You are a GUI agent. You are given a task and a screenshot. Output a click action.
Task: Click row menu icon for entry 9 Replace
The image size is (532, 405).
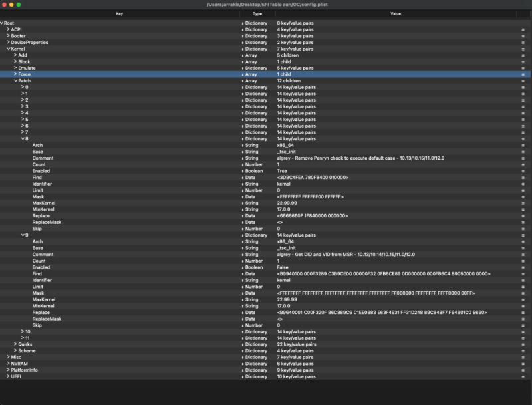coord(523,313)
